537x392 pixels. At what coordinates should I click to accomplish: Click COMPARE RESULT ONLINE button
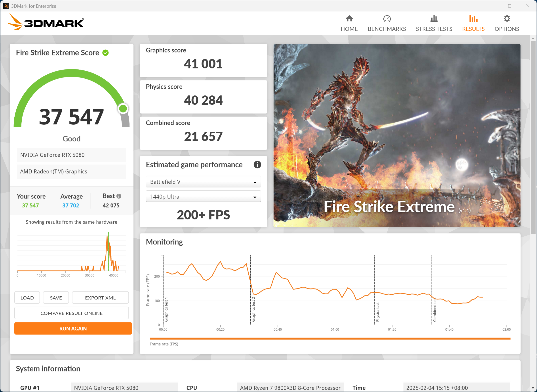[x=71, y=313]
